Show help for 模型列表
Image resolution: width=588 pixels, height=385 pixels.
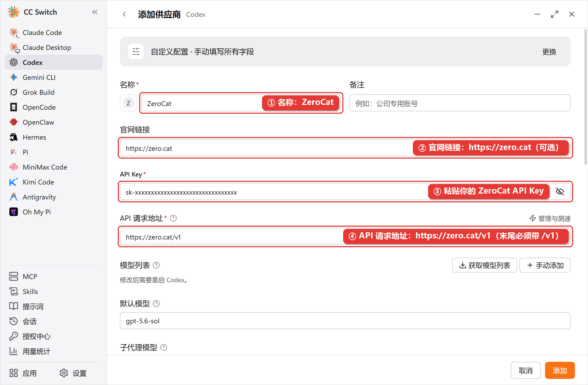pyautogui.click(x=156, y=265)
